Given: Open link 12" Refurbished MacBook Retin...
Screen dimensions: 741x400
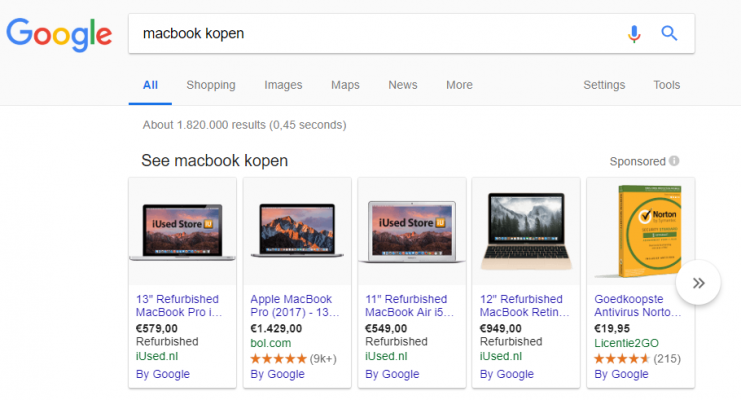Looking at the screenshot, I should (525, 305).
